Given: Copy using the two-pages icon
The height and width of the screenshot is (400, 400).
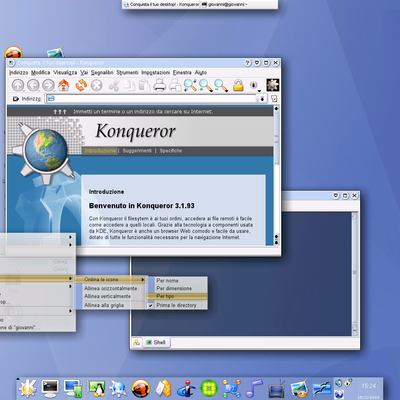Looking at the screenshot, I should pyautogui.click(x=129, y=85).
